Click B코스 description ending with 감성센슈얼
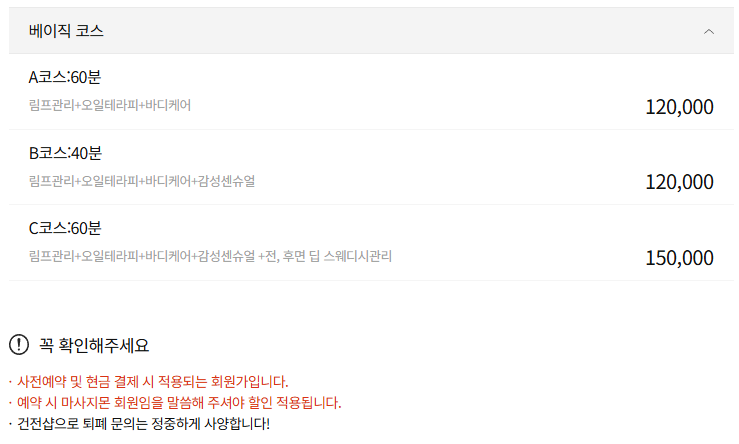This screenshot has width=739, height=444. pos(142,180)
